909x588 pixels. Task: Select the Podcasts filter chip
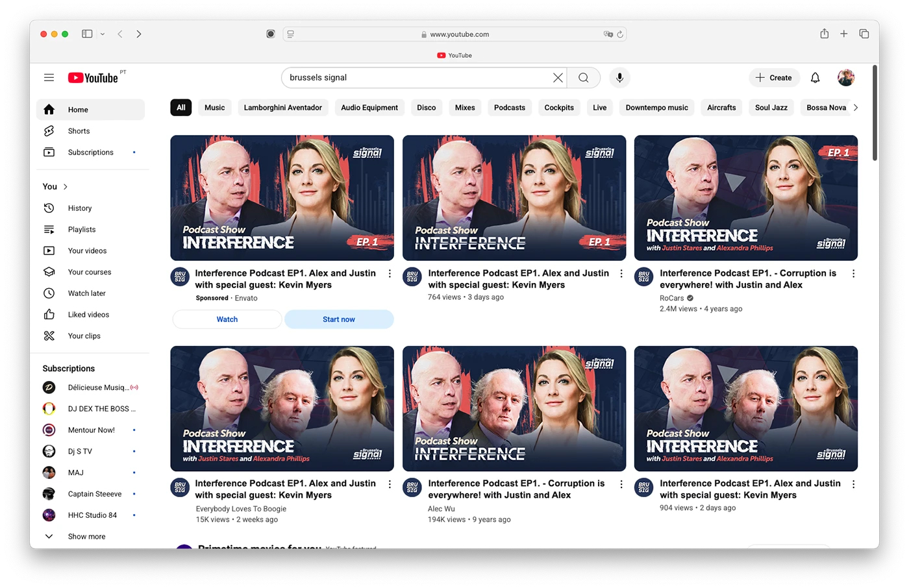pyautogui.click(x=510, y=108)
